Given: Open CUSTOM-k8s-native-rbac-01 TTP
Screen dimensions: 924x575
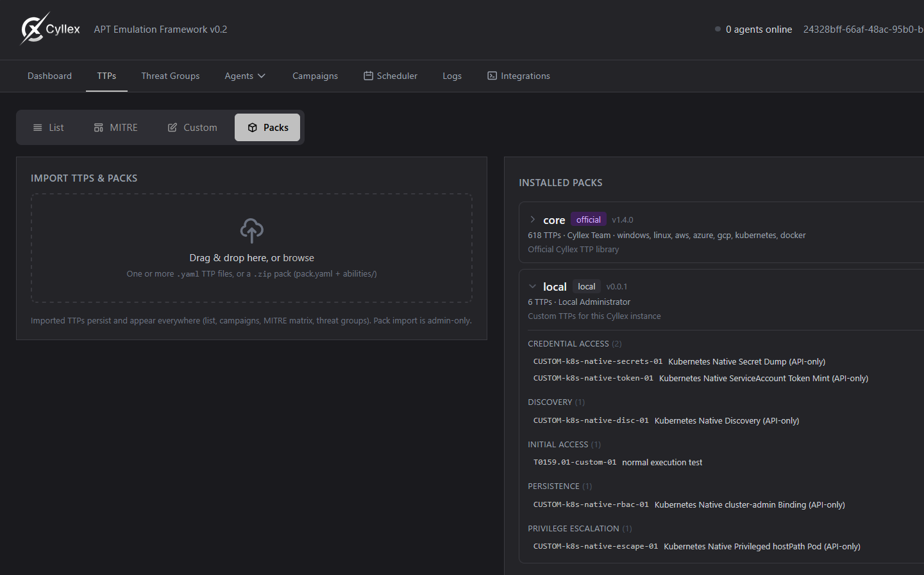Looking at the screenshot, I should click(689, 504).
